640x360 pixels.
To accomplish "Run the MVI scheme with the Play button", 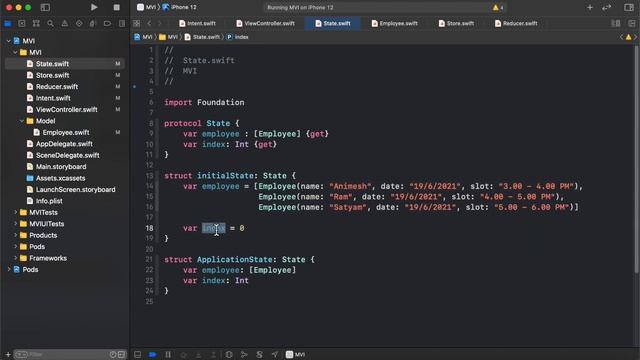I will point(94,7).
